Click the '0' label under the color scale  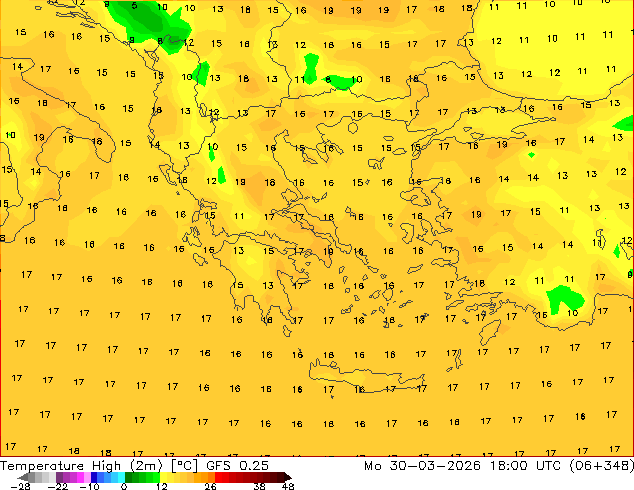[124, 486]
